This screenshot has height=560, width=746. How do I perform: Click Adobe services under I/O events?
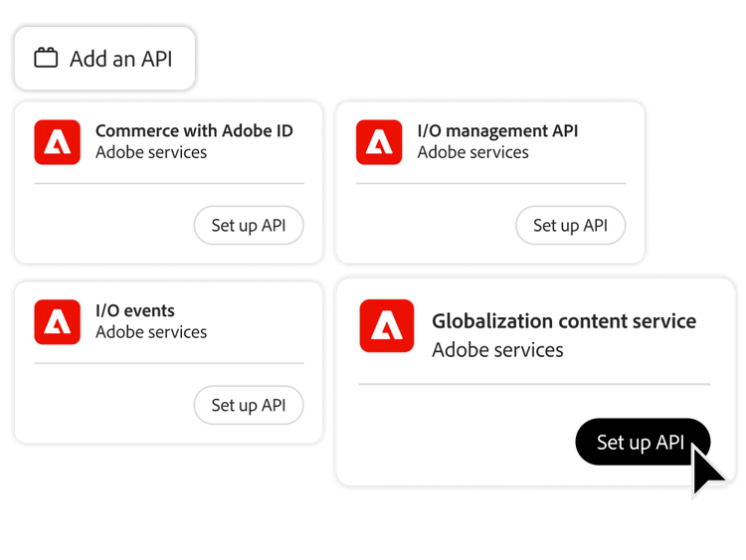(151, 332)
